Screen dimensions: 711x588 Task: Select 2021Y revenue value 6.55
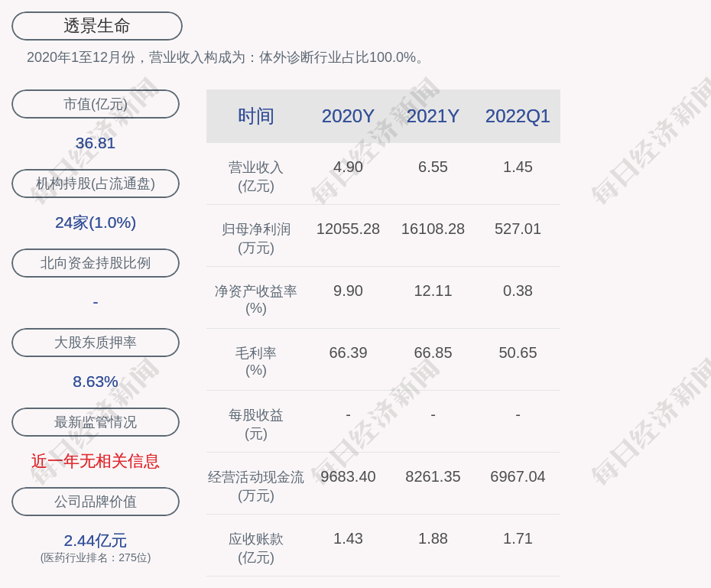pyautogui.click(x=433, y=167)
